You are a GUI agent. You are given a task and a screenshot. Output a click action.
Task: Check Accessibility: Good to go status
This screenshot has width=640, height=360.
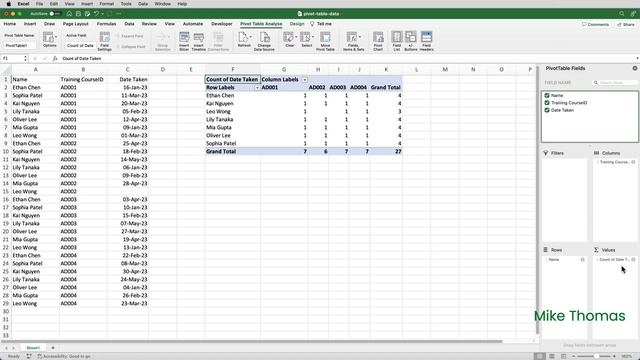tap(64, 356)
